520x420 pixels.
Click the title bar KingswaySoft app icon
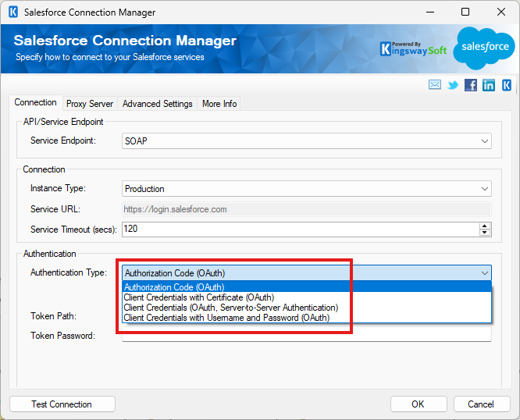pos(13,12)
